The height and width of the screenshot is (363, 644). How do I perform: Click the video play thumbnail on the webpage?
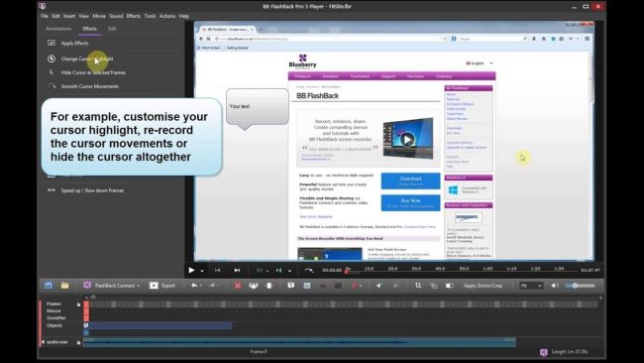[407, 140]
